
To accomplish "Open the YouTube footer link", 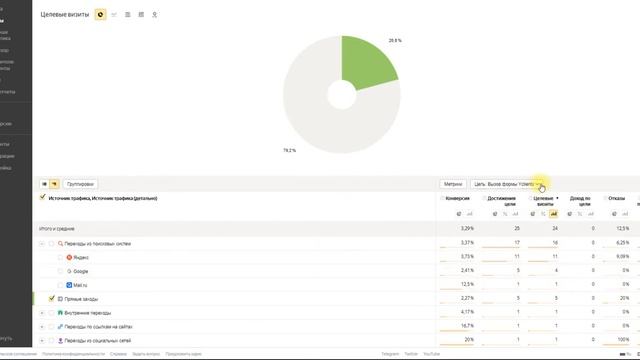I will [x=431, y=354].
